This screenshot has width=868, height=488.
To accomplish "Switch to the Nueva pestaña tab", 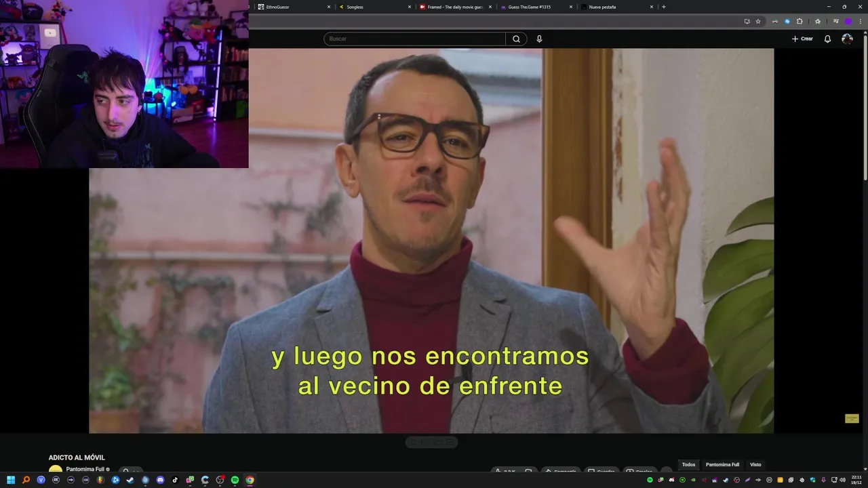I will (x=616, y=7).
